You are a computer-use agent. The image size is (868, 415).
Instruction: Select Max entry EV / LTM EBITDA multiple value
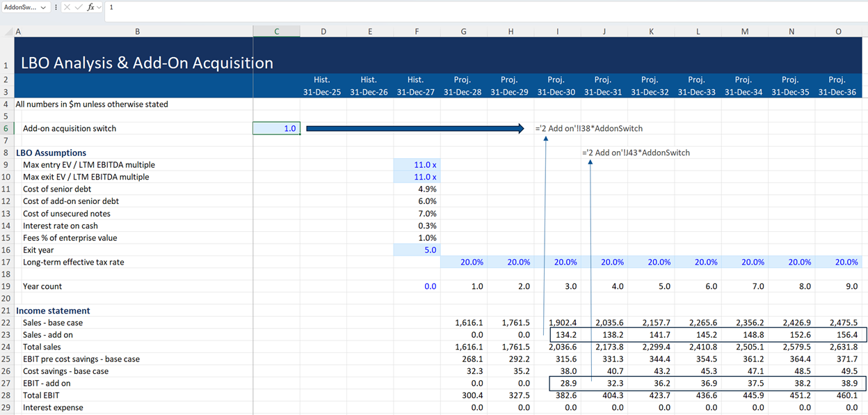pos(417,165)
